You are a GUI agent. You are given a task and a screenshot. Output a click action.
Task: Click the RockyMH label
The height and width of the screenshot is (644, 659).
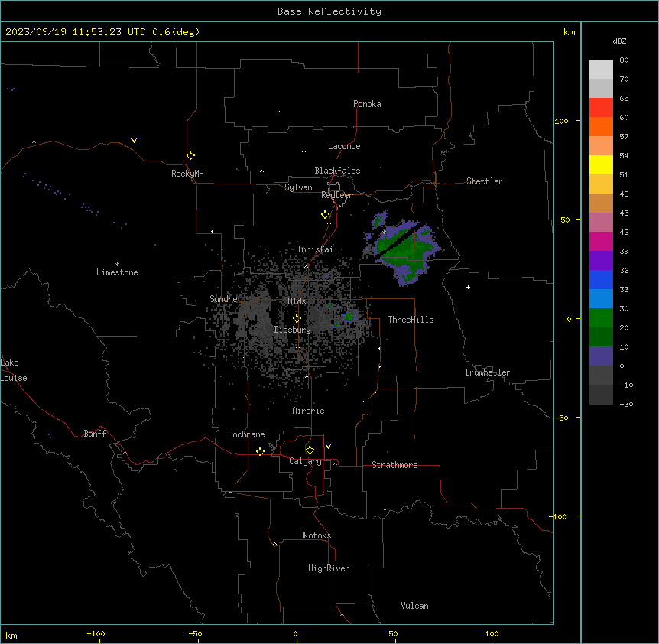click(187, 174)
